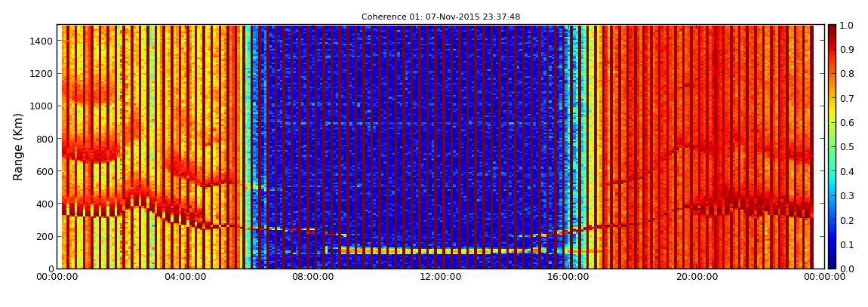Image resolution: width=868 pixels, height=307 pixels.
Task: Click the 0.5 label on the colorbar
Action: [x=848, y=147]
